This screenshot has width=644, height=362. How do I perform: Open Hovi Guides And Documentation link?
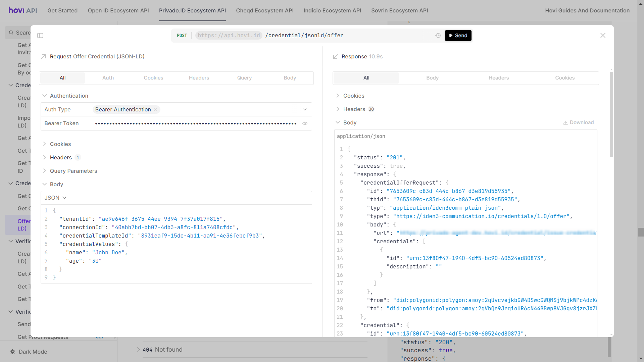click(587, 10)
